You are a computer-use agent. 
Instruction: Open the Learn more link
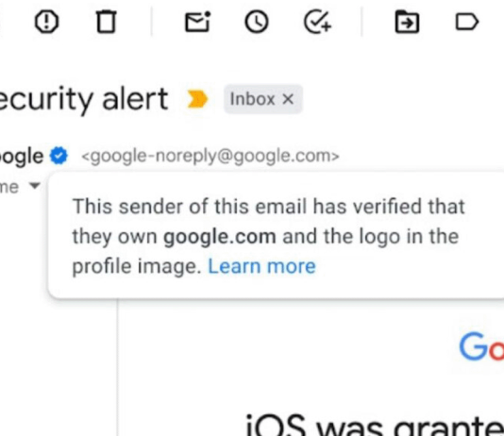pyautogui.click(x=262, y=266)
